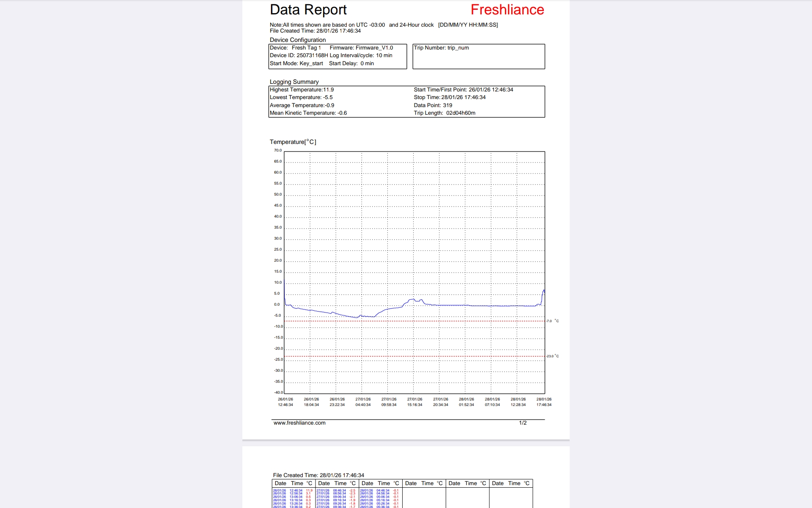
Task: Click the Highest Temperature 11.9 entry
Action: click(x=302, y=90)
